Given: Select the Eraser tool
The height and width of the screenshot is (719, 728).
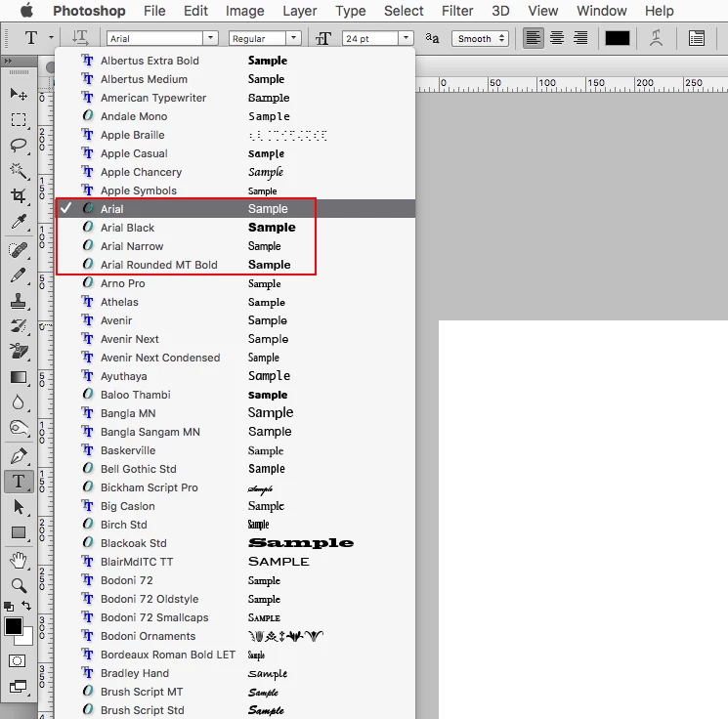Looking at the screenshot, I should click(x=19, y=352).
